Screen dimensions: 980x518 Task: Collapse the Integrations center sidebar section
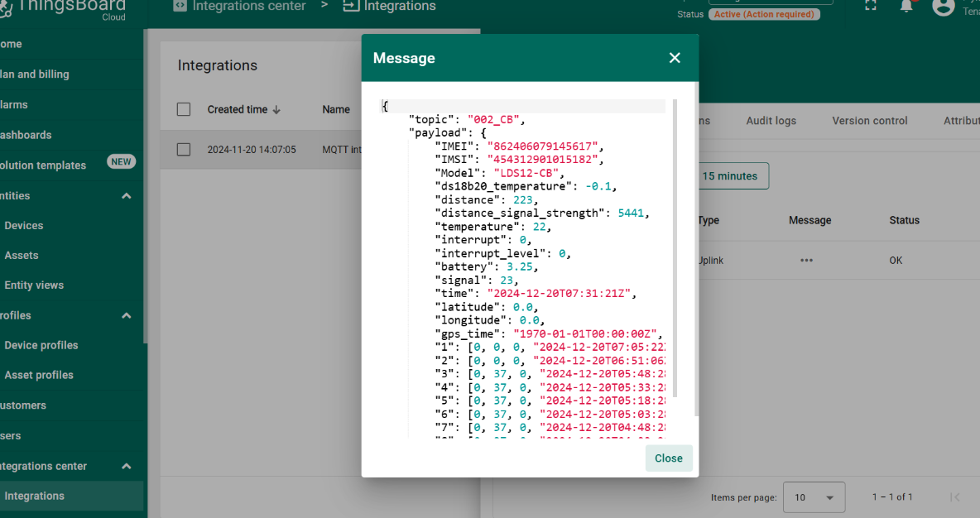pyautogui.click(x=127, y=466)
